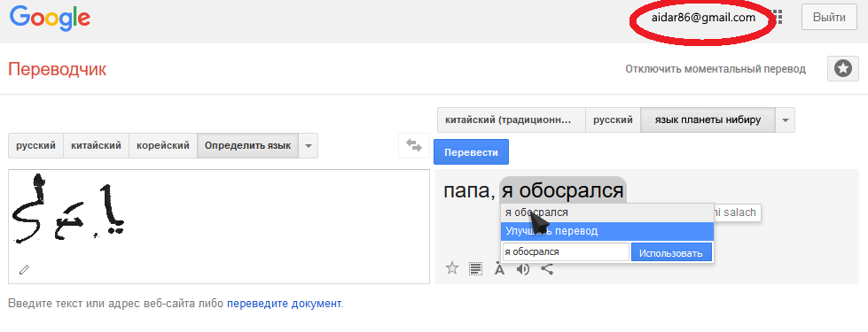Select язык планеты нибиру target language
The image size is (868, 332).
[x=708, y=120]
